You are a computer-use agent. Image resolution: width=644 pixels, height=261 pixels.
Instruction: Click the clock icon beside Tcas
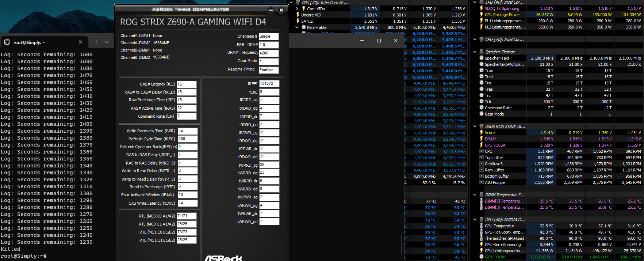tap(481, 71)
